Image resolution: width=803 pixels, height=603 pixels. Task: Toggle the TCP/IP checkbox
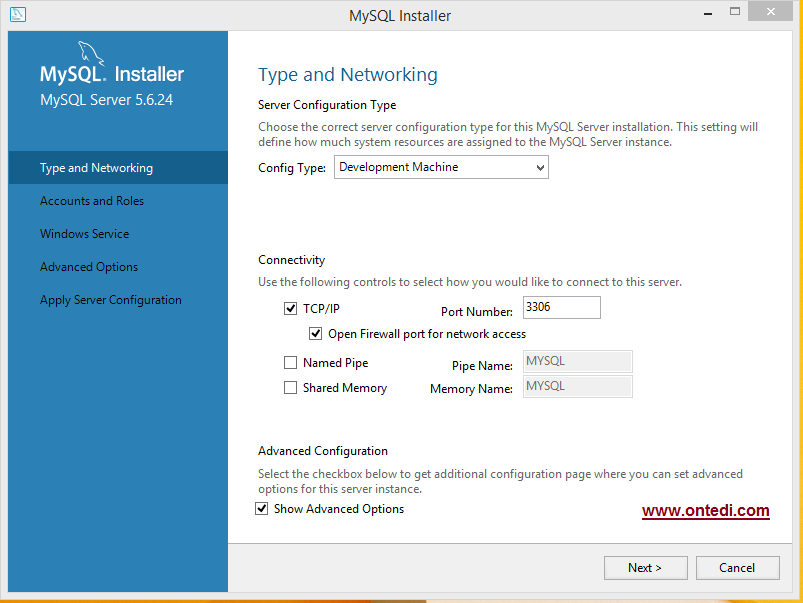click(x=290, y=308)
